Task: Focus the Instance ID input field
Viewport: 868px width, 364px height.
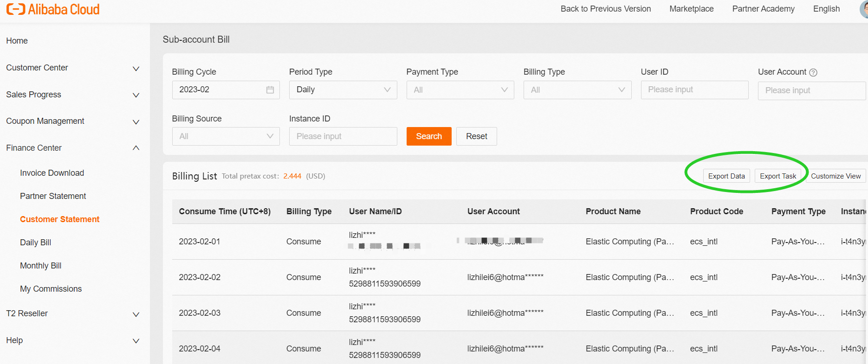Action: click(x=343, y=136)
